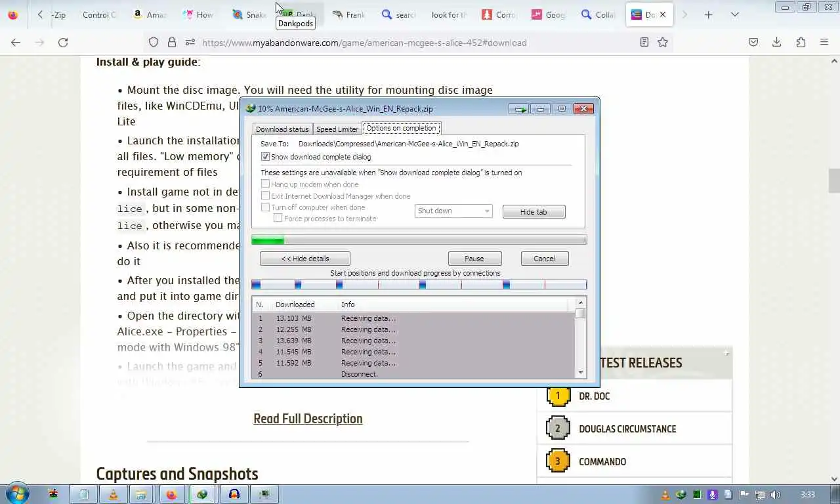The height and width of the screenshot is (504, 840).
Task: Click the Action Center flag tray icon
Action: (744, 494)
